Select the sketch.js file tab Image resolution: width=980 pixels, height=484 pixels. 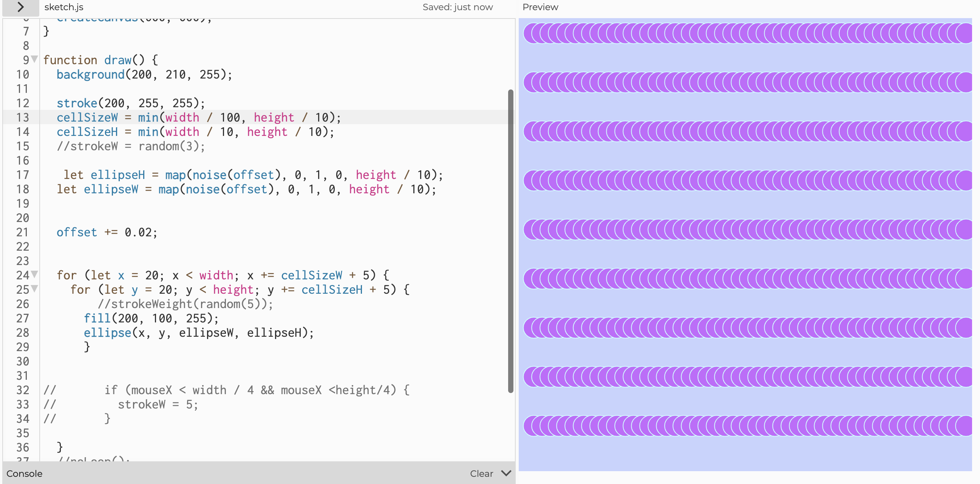click(x=63, y=7)
